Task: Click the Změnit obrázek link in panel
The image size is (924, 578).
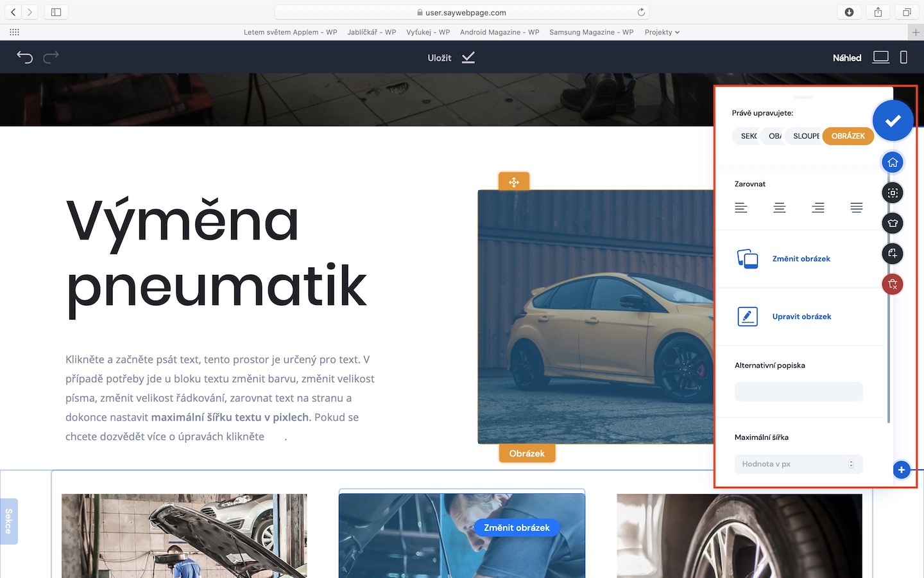Action: [801, 259]
